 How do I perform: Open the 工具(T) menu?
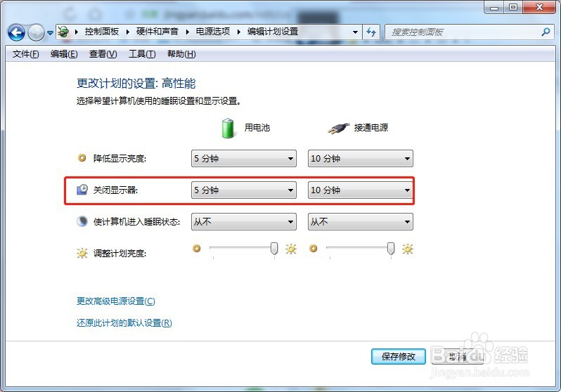tap(142, 54)
